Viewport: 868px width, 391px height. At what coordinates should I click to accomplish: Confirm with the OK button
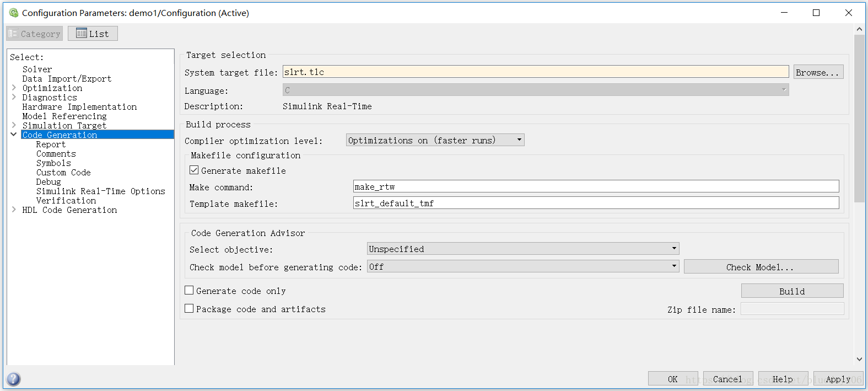point(673,379)
